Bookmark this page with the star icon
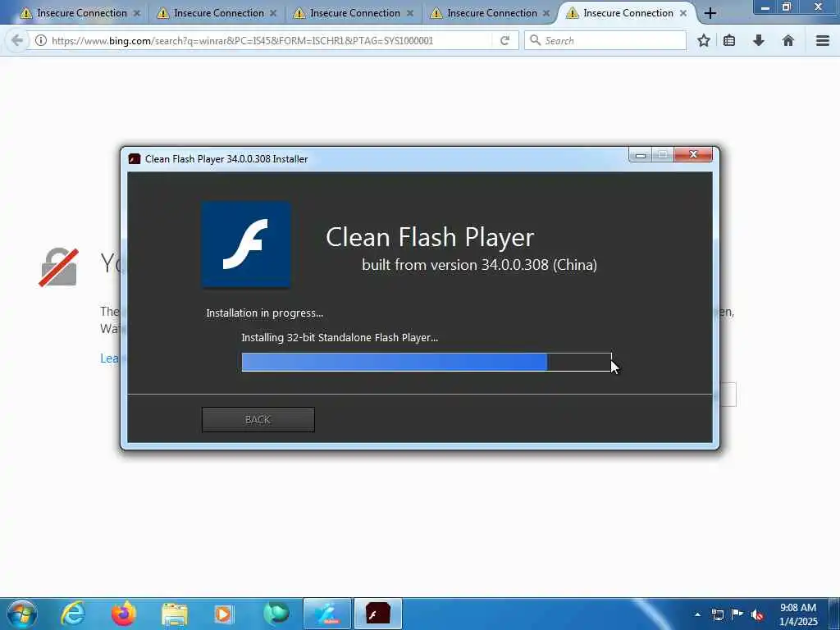 click(x=704, y=40)
